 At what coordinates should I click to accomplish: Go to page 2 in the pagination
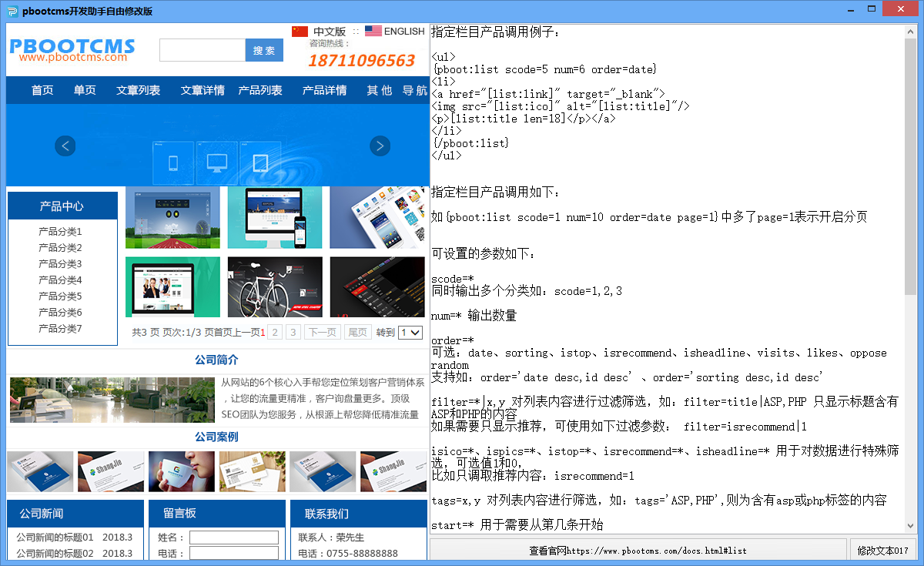275,332
